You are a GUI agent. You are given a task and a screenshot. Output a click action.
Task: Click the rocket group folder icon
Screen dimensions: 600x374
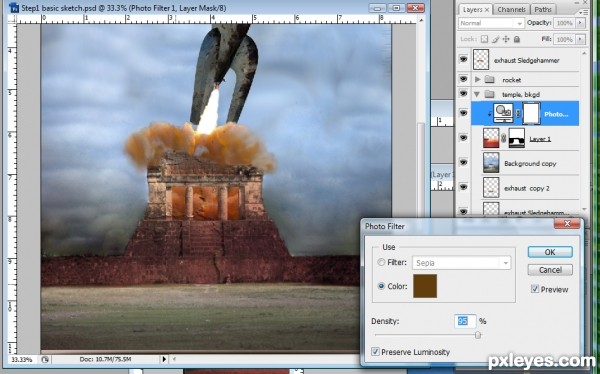coord(489,80)
